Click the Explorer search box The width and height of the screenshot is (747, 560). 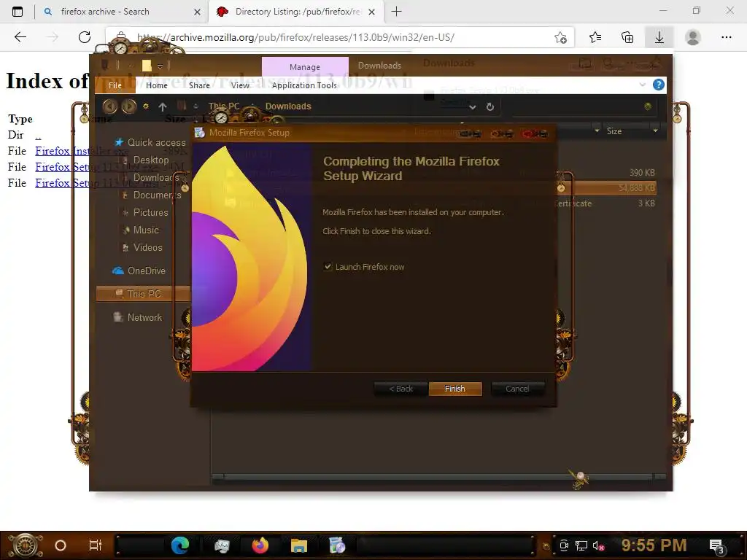coord(583,106)
